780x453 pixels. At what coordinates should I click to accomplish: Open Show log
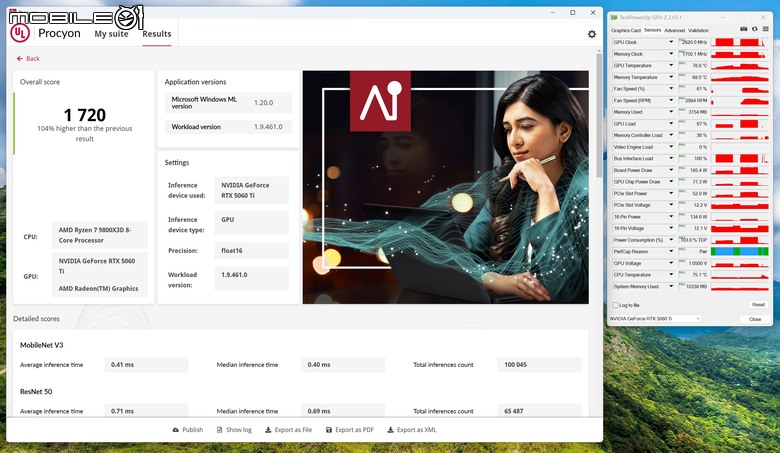click(x=234, y=430)
